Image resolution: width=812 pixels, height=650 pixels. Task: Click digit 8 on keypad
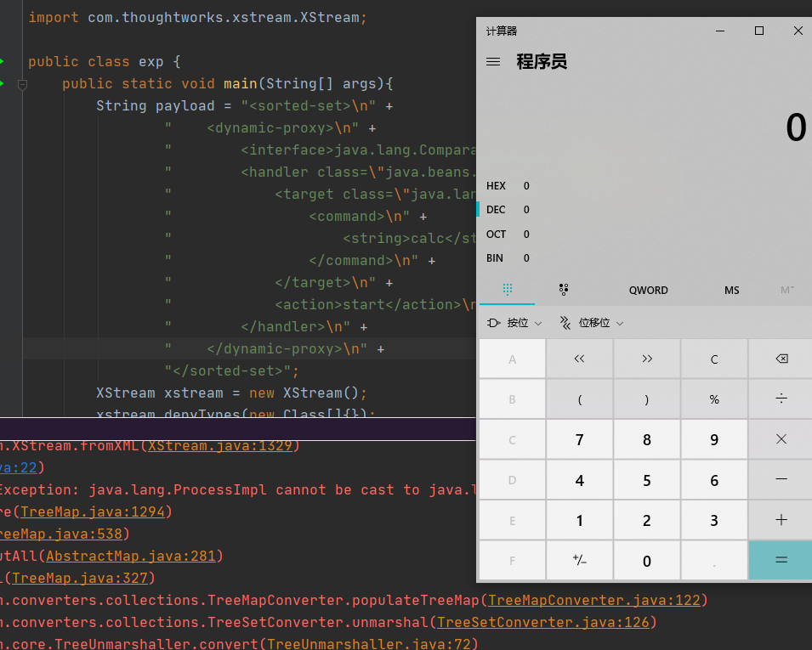click(647, 439)
